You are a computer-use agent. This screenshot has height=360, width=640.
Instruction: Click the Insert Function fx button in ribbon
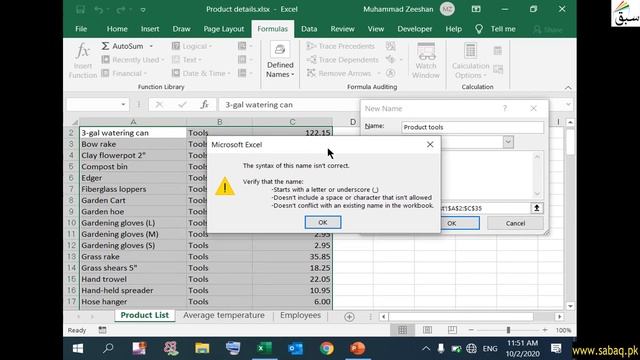(83, 60)
